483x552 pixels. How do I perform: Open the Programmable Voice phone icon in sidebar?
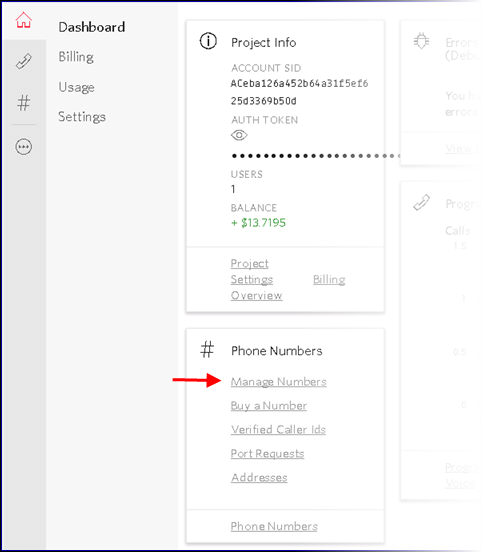pos(24,62)
